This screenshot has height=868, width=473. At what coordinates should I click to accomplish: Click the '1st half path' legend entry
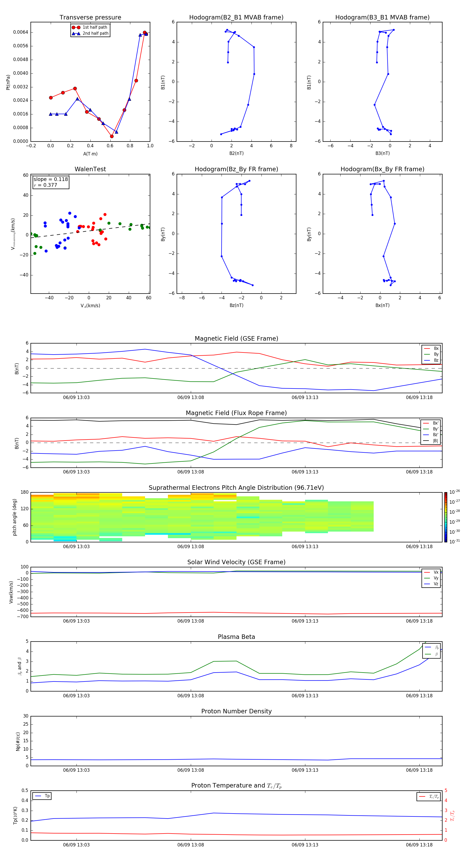(90, 27)
